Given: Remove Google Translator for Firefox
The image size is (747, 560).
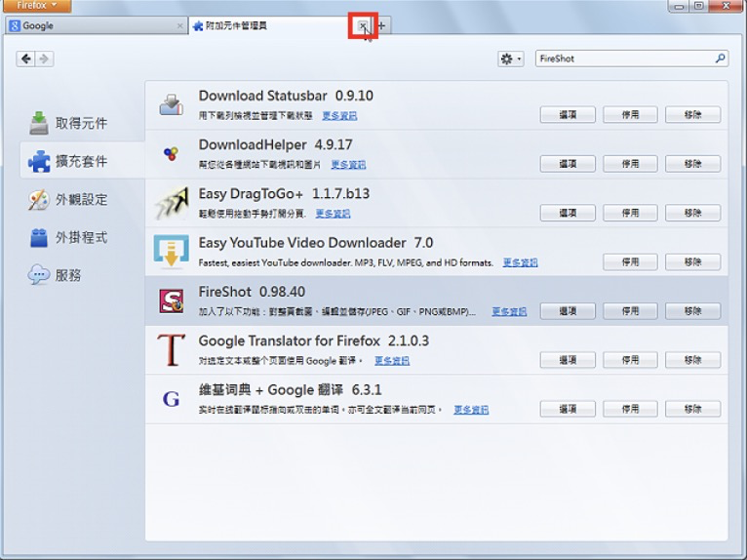Looking at the screenshot, I should pos(693,360).
